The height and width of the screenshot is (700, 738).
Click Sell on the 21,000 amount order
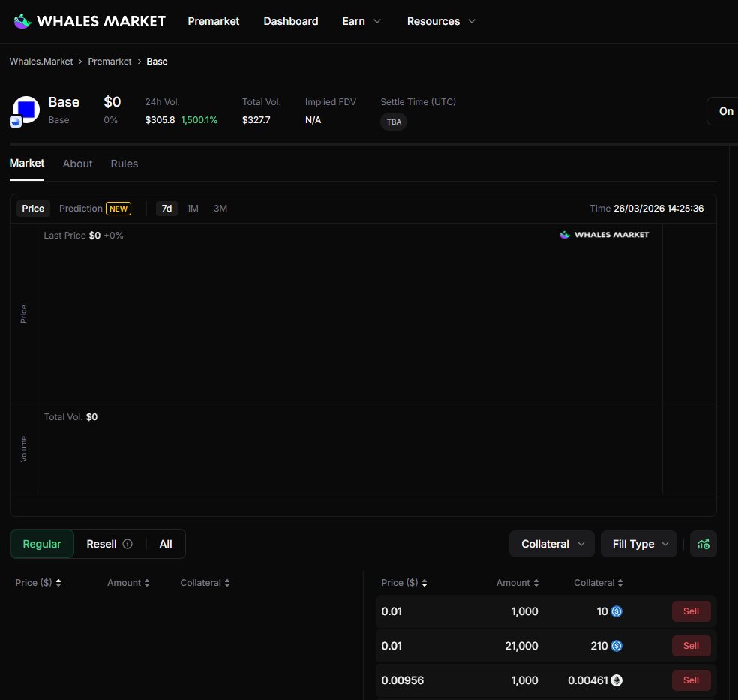(x=690, y=646)
